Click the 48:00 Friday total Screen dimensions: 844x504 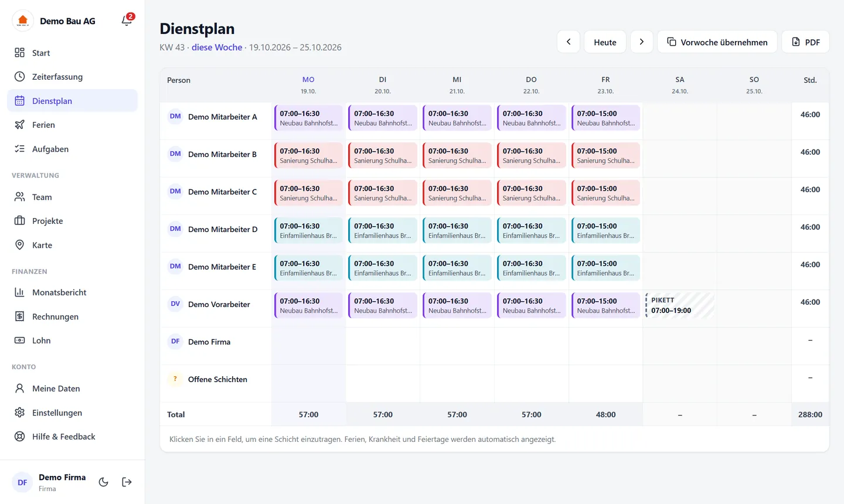tap(606, 414)
